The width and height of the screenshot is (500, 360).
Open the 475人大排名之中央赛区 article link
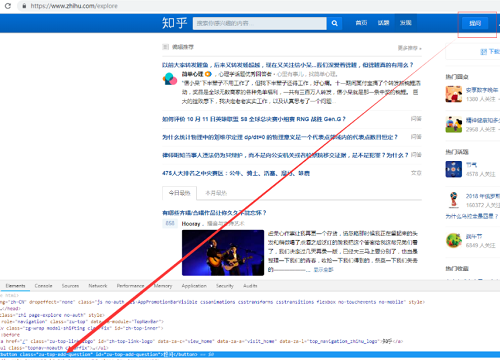pos(236,173)
